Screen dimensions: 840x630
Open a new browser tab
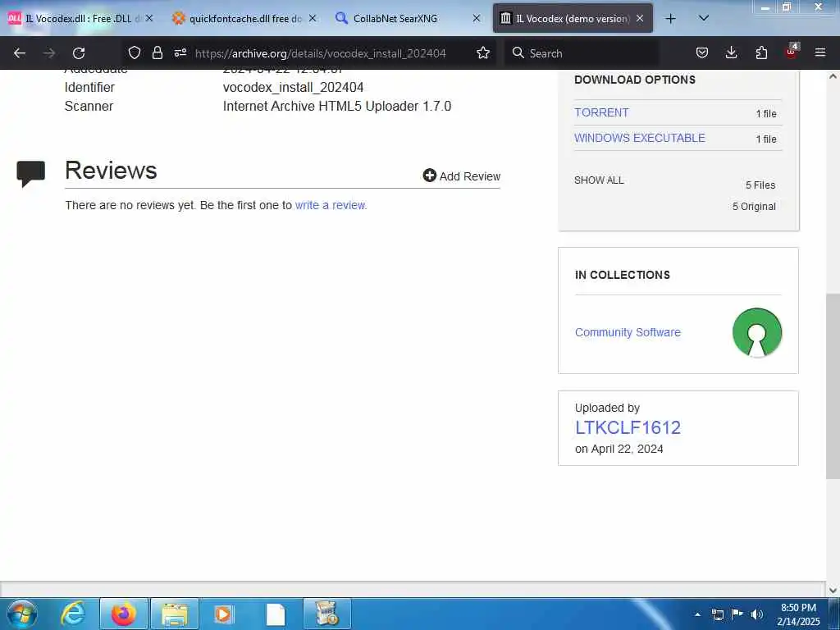point(671,19)
